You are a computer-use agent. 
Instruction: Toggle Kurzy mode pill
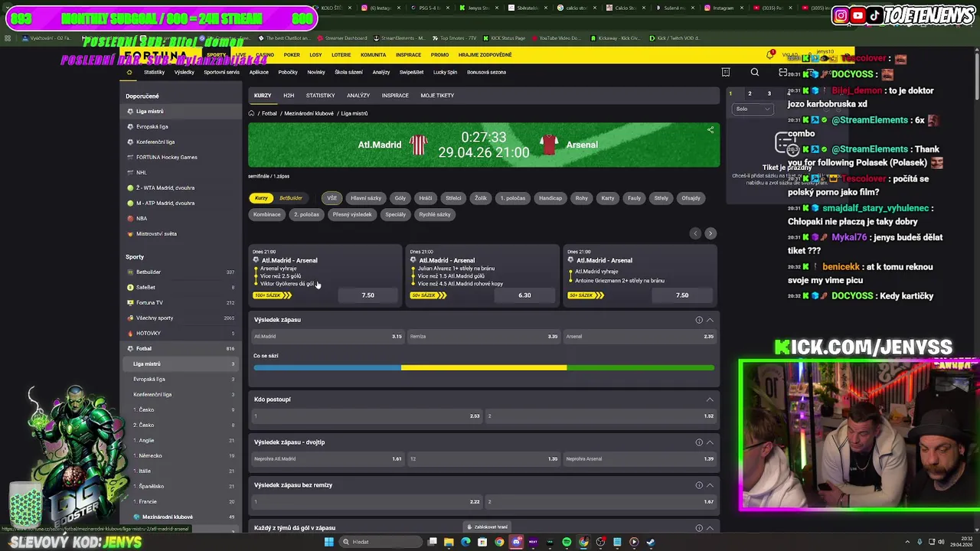pyautogui.click(x=262, y=198)
